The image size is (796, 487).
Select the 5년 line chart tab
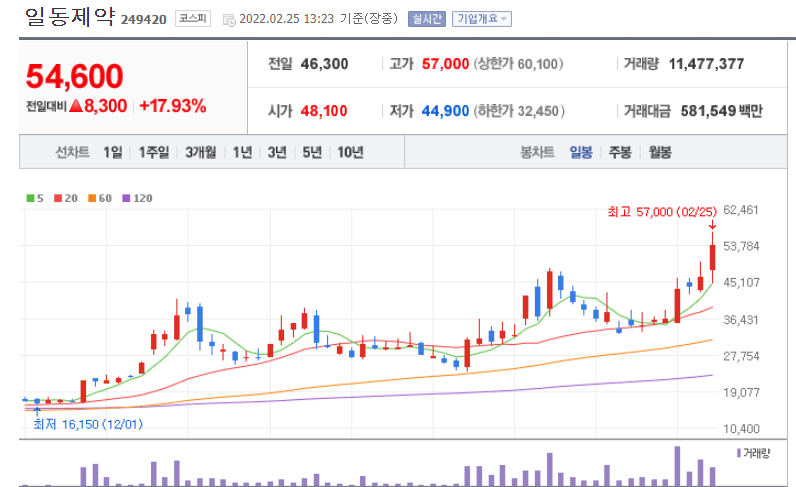[312, 152]
